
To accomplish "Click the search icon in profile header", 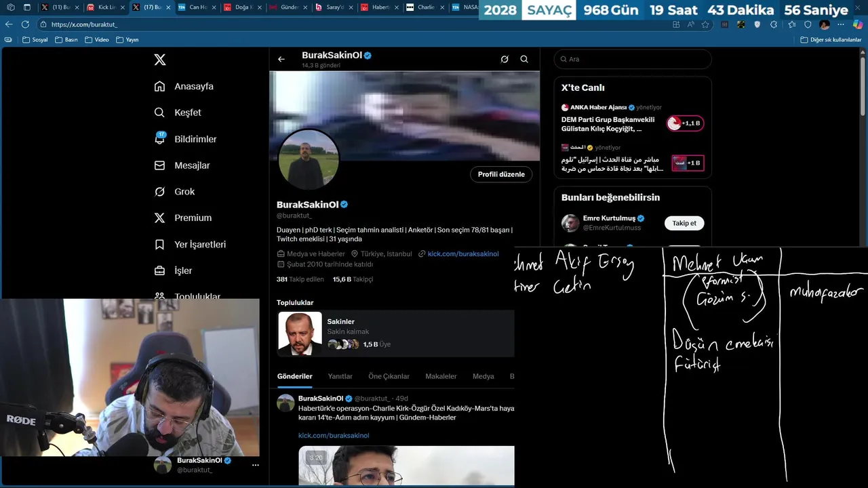I will click(524, 59).
